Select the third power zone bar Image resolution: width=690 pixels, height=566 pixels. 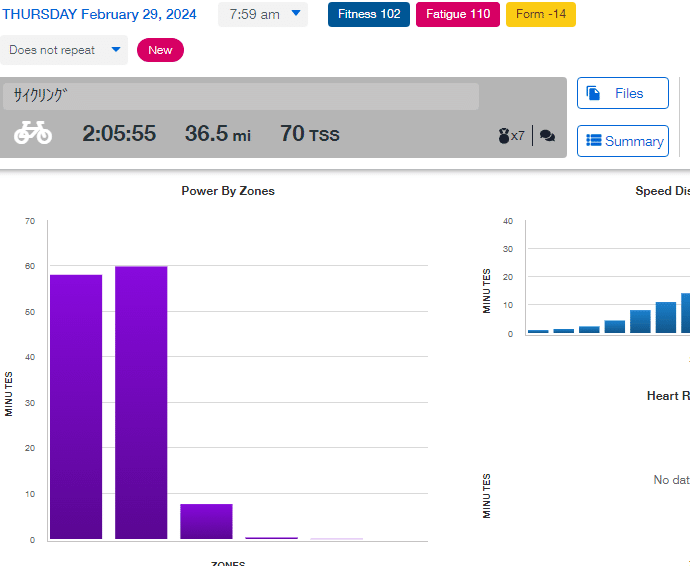(206, 522)
